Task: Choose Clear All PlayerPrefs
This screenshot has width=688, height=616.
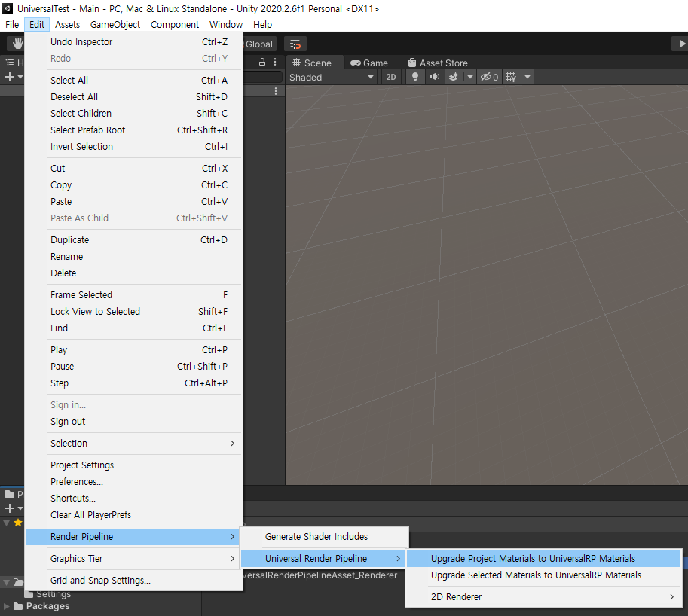Action: pos(134,516)
